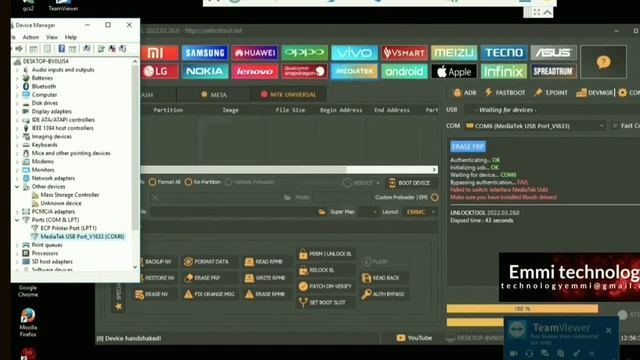This screenshot has height=360, width=640.
Task: Choose the Huawei brand tile
Action: (x=255, y=53)
